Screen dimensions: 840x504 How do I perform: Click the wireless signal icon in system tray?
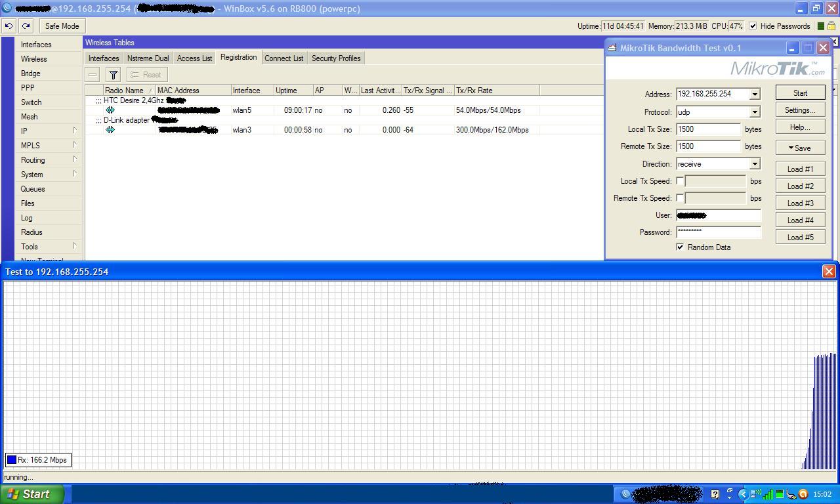click(755, 494)
